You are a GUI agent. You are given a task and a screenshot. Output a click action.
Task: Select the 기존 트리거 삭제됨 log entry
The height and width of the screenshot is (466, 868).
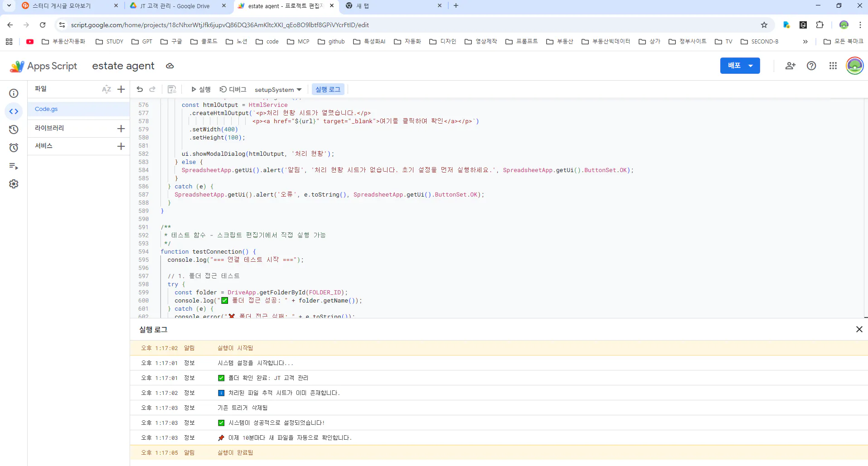(499, 408)
